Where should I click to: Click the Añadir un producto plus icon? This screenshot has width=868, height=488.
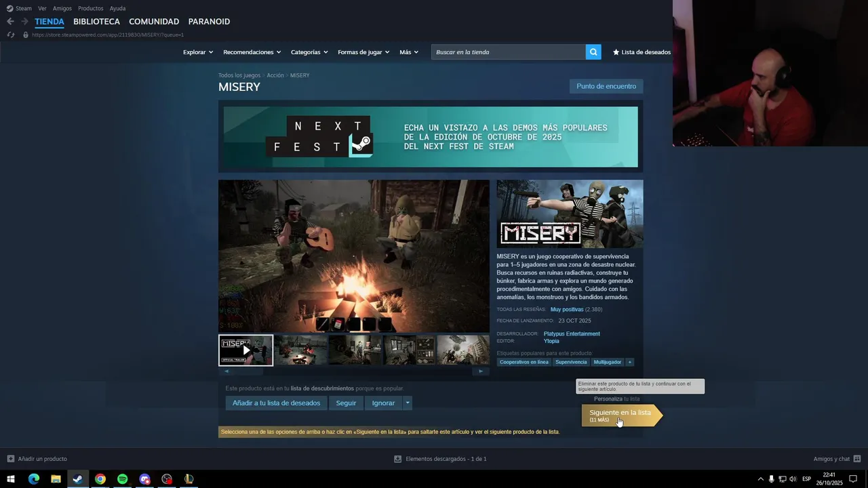[10, 459]
